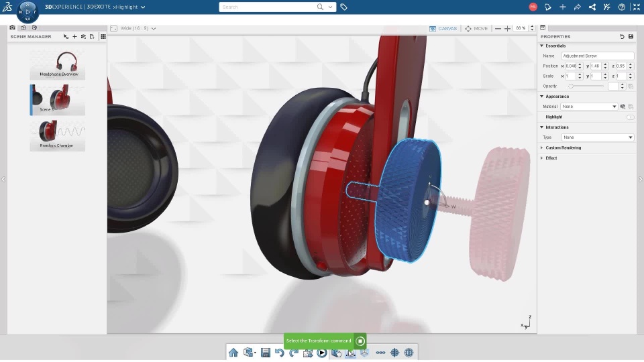The image size is (644, 362).
Task: Click the Position x stepper
Action: click(x=580, y=66)
